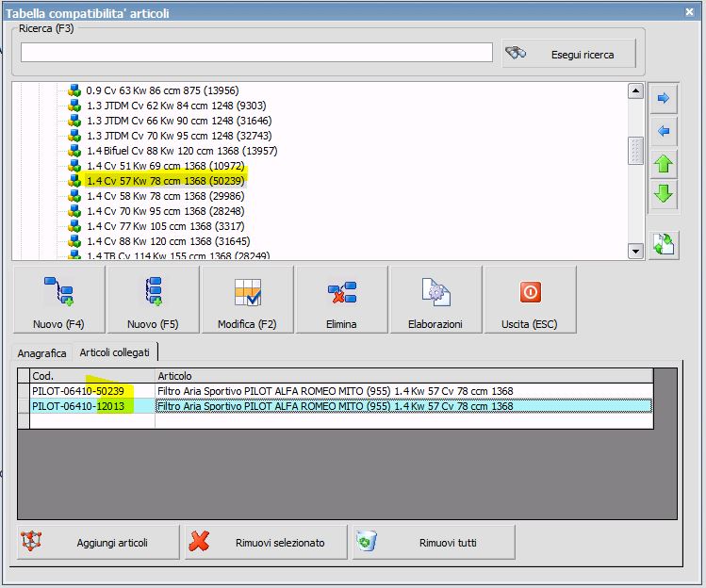The width and height of the screenshot is (706, 588).
Task: Select 1.4 Cv 58 Kw 78 (29986)
Action: tap(165, 196)
